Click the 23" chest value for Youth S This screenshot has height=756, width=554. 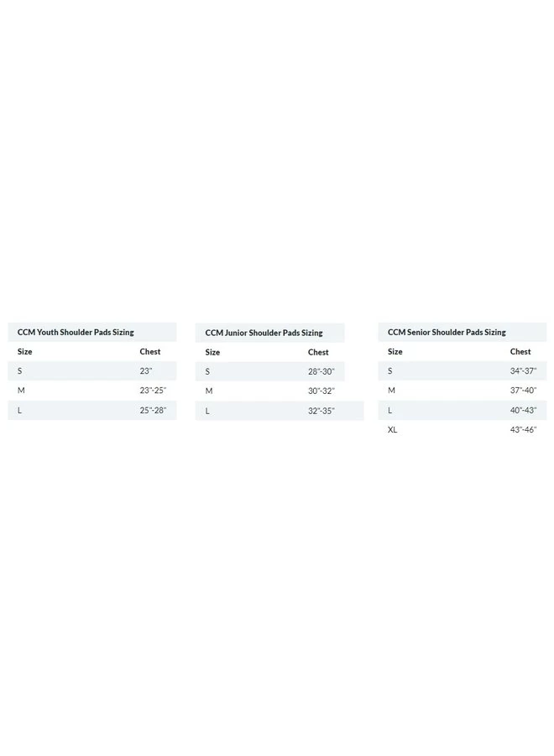[146, 371]
